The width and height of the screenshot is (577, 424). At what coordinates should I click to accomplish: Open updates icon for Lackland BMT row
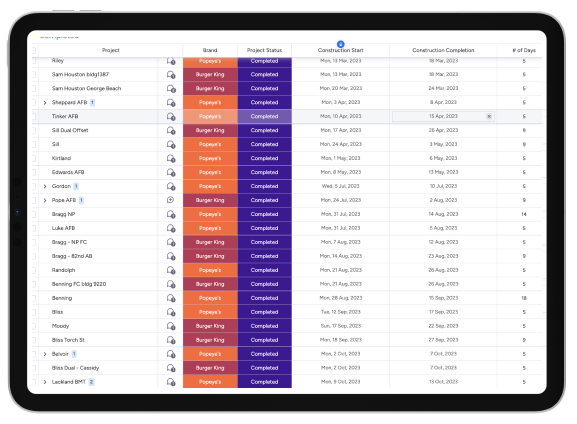[171, 382]
